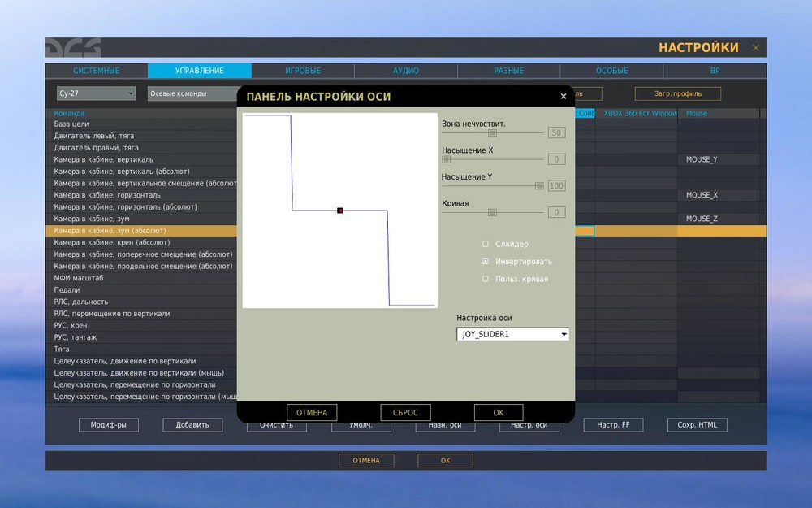
Task: Select the red curve point marker
Action: (339, 211)
